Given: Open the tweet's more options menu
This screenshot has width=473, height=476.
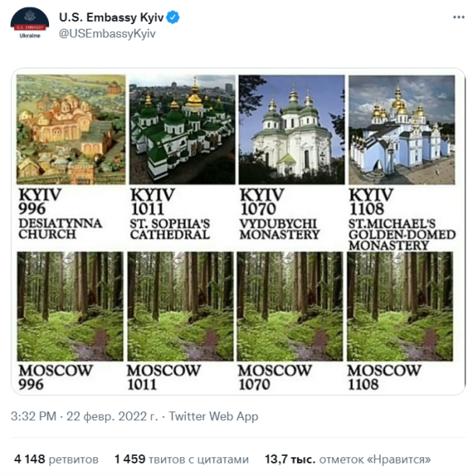Looking at the screenshot, I should pos(456,17).
